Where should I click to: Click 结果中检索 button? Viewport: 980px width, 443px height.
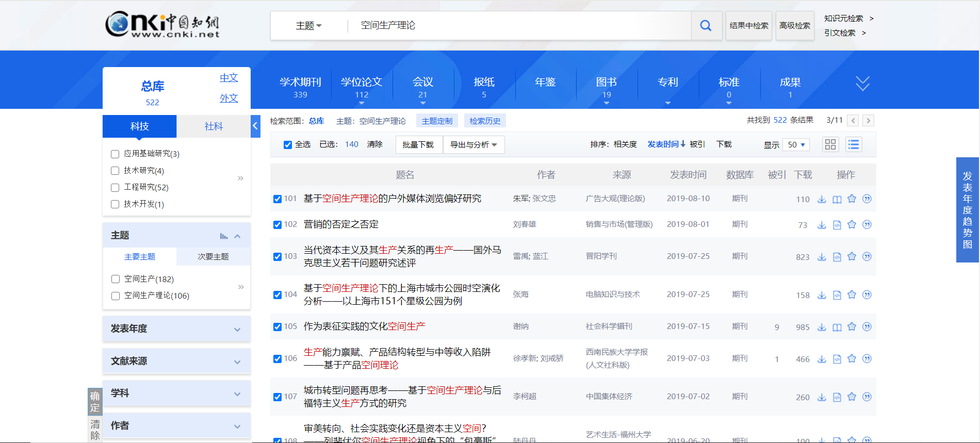click(x=749, y=25)
